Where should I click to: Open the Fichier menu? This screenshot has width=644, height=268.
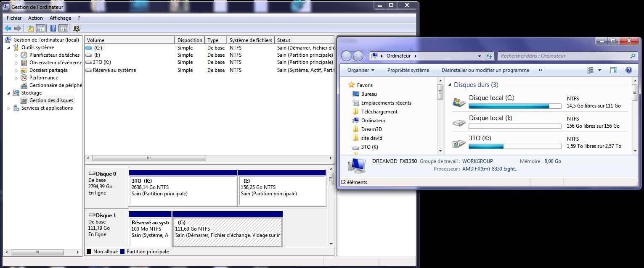click(x=14, y=18)
